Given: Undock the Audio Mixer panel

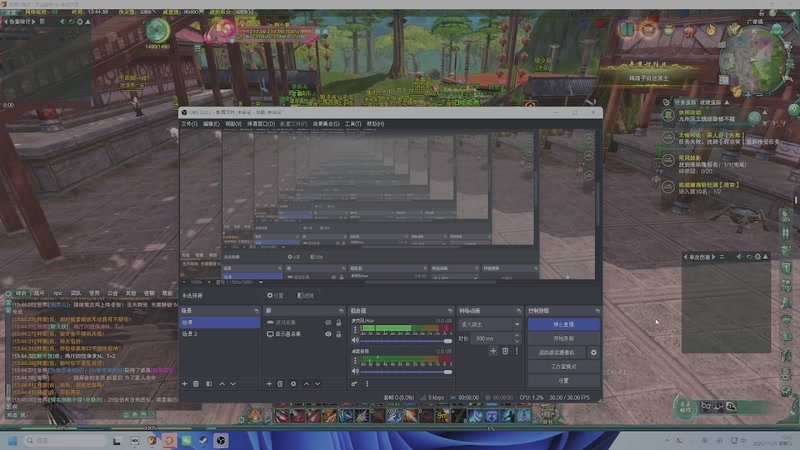Looking at the screenshot, I should [x=449, y=311].
